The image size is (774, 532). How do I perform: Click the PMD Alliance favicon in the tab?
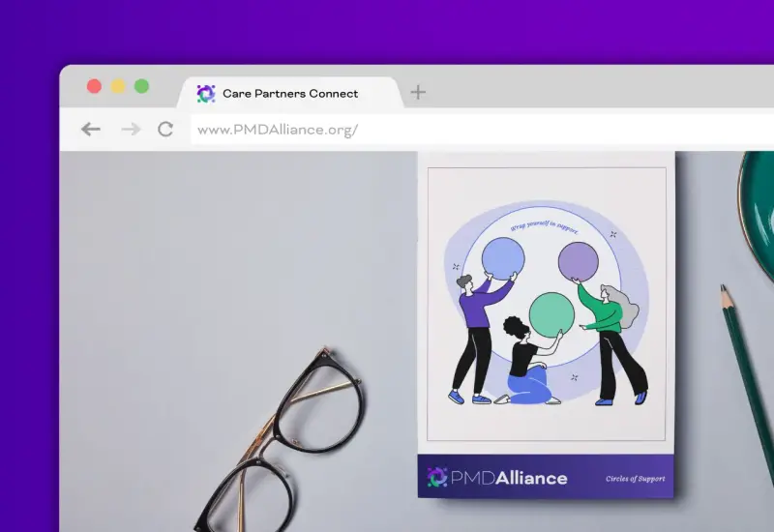coord(205,94)
